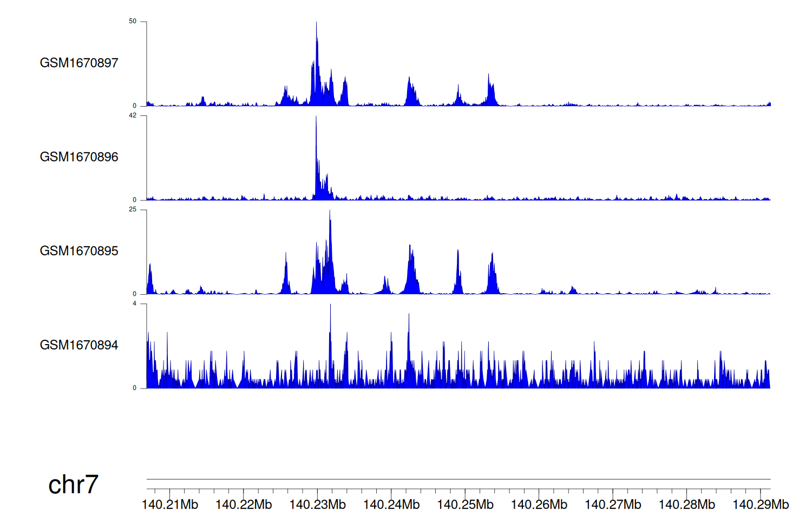812x531 pixels.
Task: Select the 140.26Mb position label
Action: pos(539,505)
